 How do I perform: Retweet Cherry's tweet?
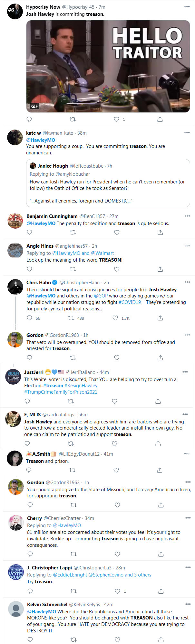pos(73,554)
